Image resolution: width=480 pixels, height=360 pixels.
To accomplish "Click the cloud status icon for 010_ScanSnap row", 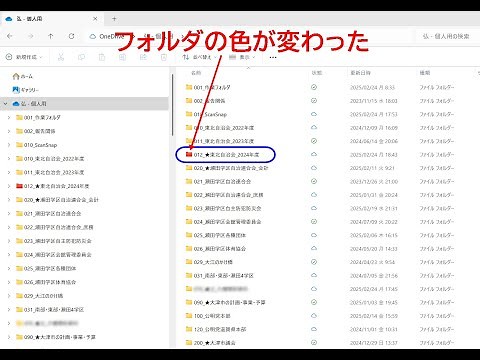I will pyautogui.click(x=314, y=114).
